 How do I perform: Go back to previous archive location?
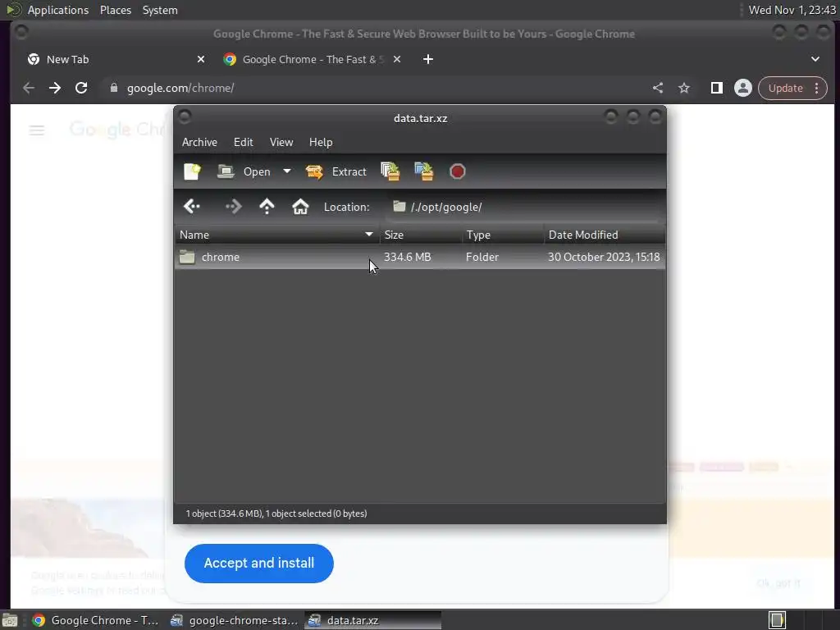[191, 206]
